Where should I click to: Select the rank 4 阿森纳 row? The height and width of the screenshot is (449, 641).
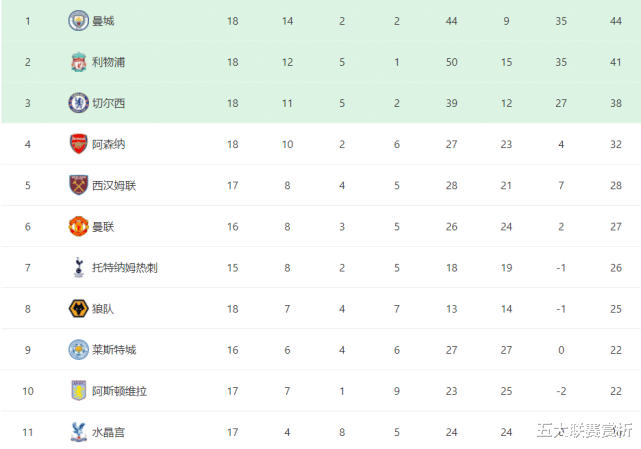320,144
